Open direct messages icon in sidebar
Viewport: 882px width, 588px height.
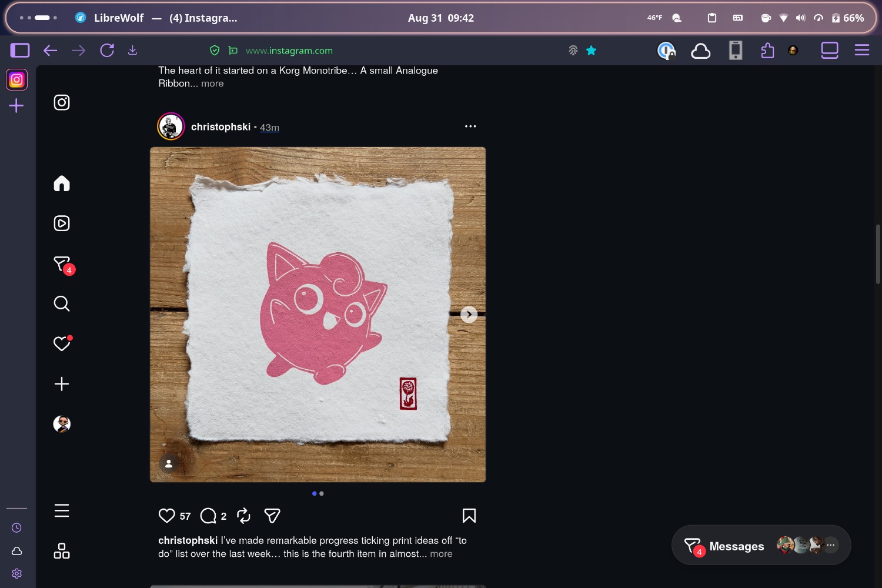(63, 265)
